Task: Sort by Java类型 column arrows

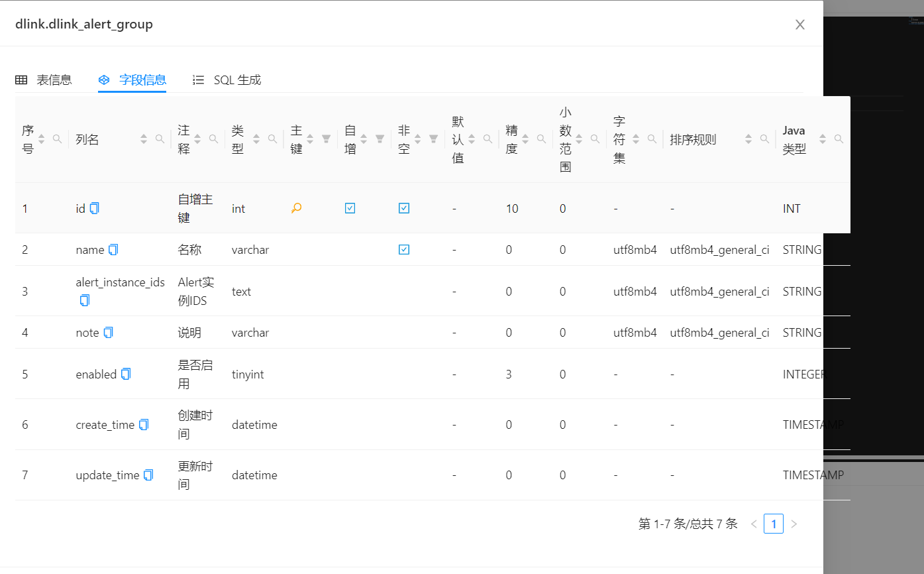Action: [823, 139]
